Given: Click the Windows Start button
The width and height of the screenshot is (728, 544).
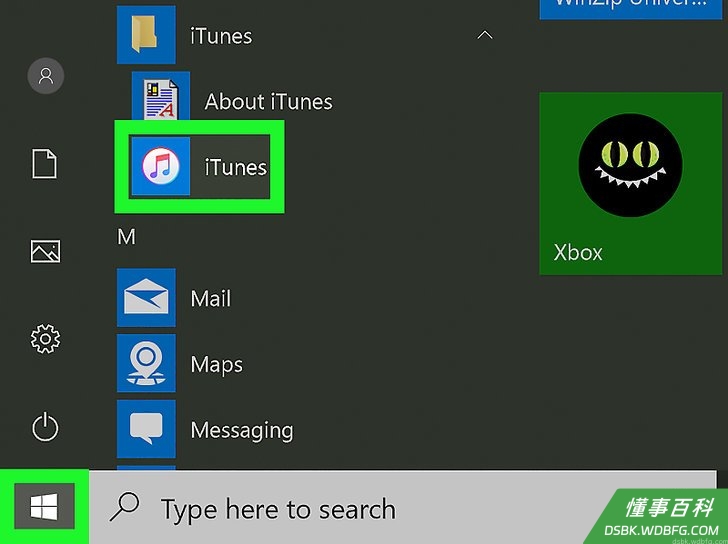Looking at the screenshot, I should (44, 506).
